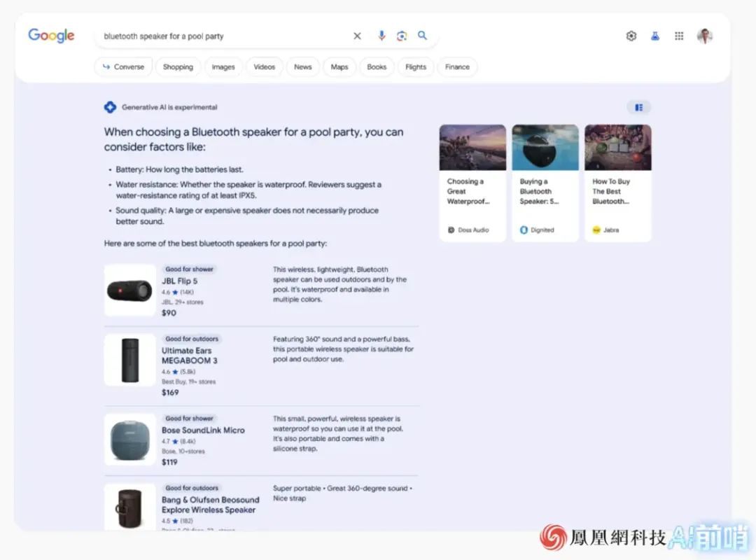
Task: Go to the Google homepage logo
Action: [x=51, y=36]
